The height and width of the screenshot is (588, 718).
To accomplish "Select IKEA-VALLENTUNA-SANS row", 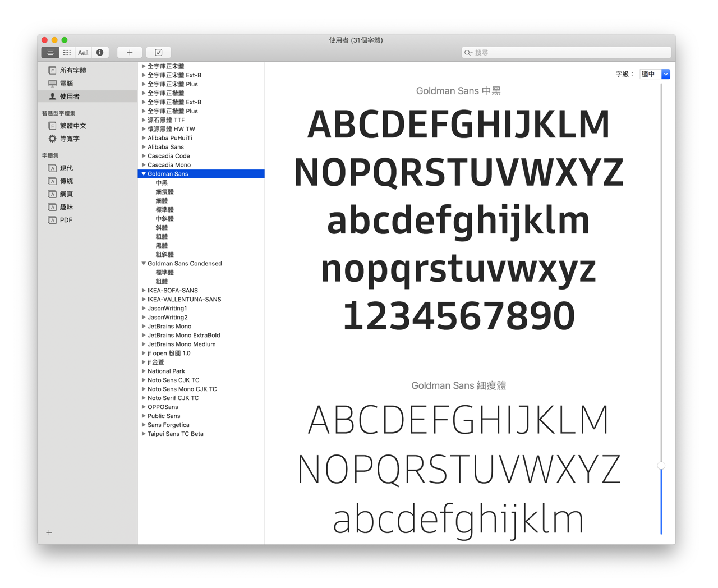I will point(201,300).
